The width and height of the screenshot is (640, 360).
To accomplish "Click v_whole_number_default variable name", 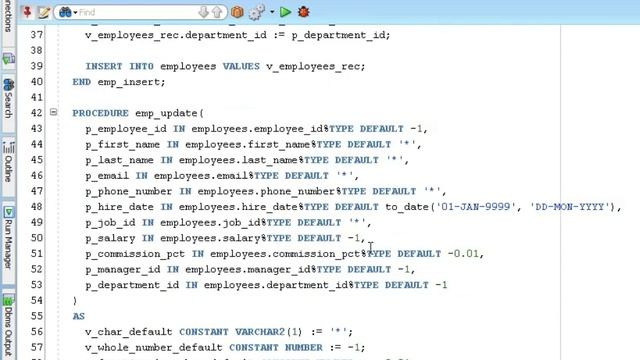I will pyautogui.click(x=154, y=347).
